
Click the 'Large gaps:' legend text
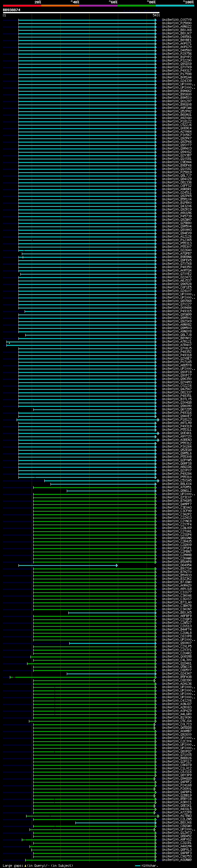point(13,865)
